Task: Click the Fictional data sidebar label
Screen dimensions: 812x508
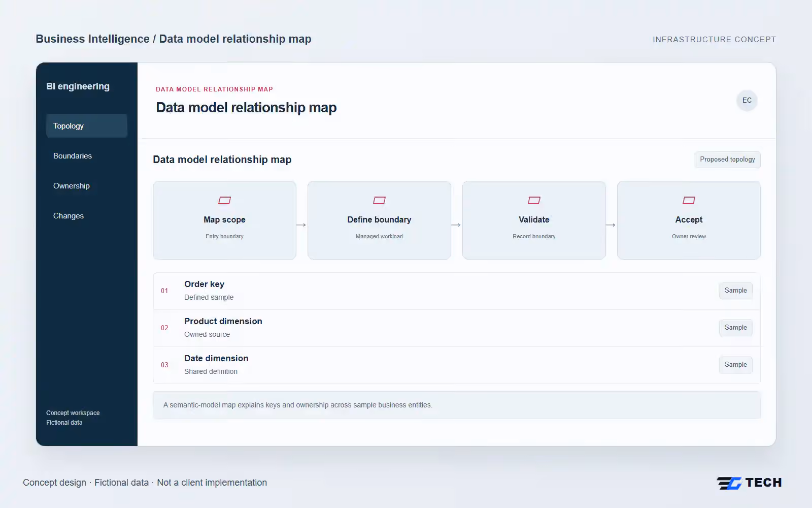Action: [x=64, y=423]
